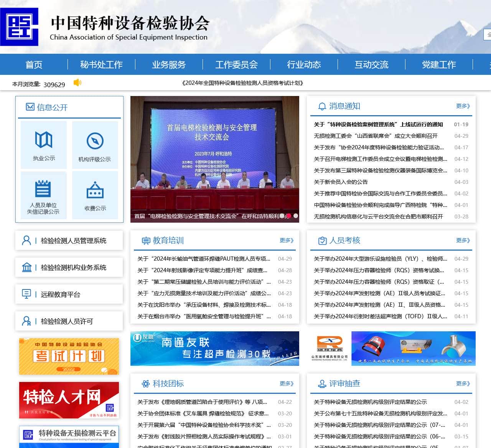This screenshot has width=491, height=448.
Task: Open 更多 in 评审抽查 section
Action: coord(463,384)
